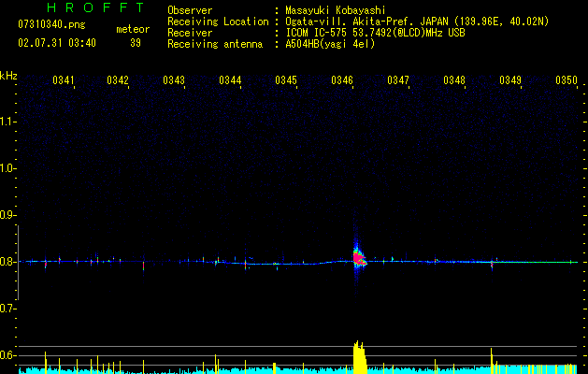Click time marker 0350

coord(566,80)
